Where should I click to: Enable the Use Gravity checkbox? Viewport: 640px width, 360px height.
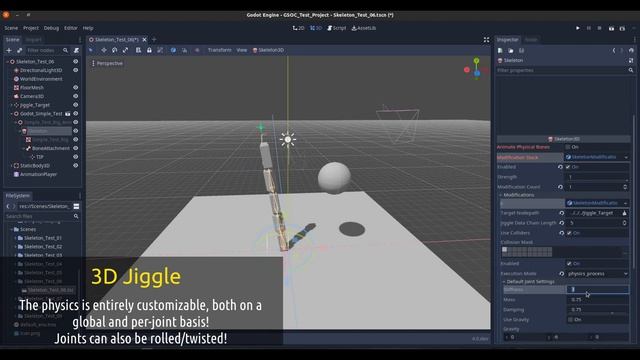[570, 320]
